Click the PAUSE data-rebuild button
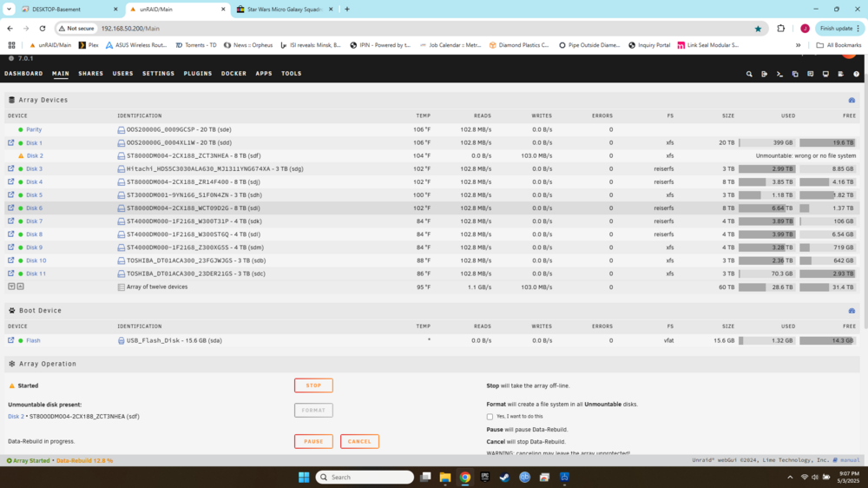The image size is (868, 488). tap(313, 441)
